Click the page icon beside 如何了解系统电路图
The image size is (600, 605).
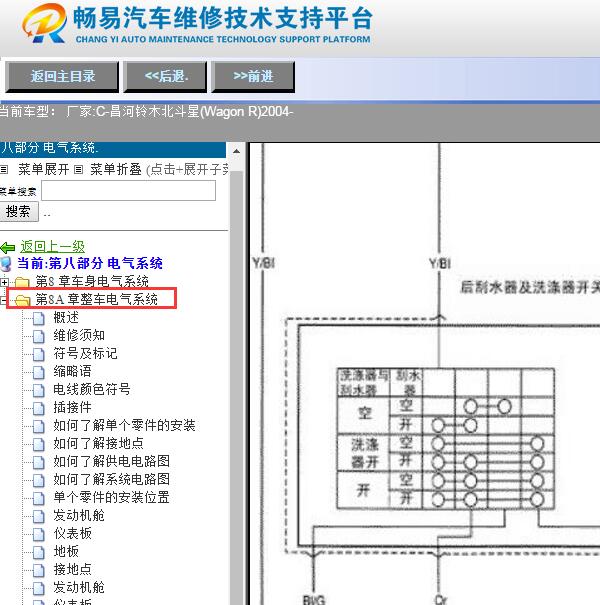tap(39, 480)
